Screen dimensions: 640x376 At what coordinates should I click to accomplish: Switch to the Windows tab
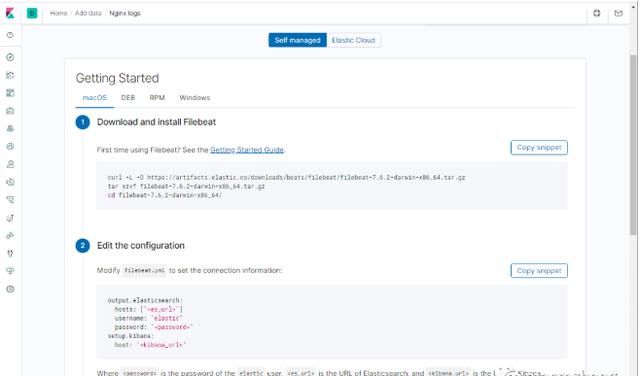(195, 98)
